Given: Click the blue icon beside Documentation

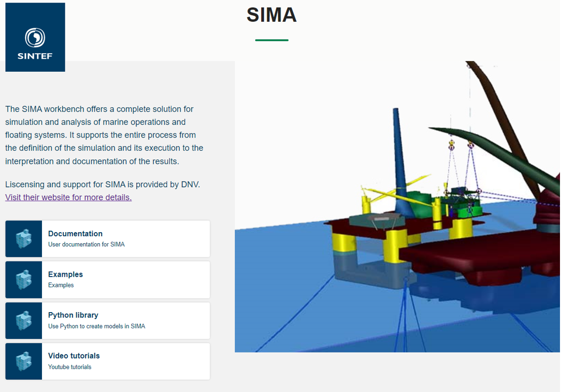Looking at the screenshot, I should [23, 238].
